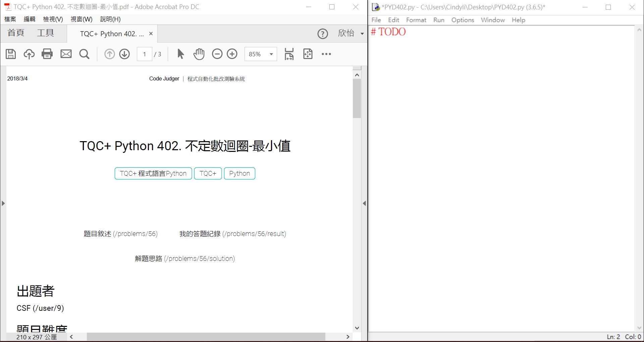
Task: Click the Save file icon in Acrobat
Action: pos(11,54)
